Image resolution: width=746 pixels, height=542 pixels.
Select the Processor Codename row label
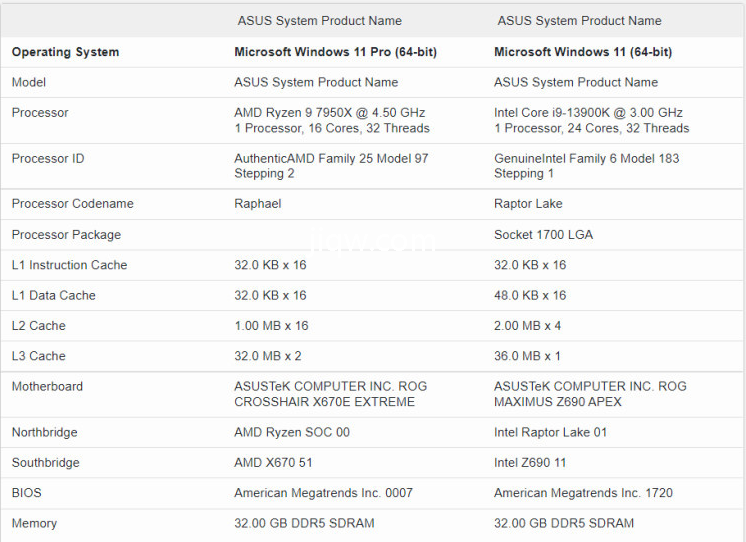click(x=72, y=204)
